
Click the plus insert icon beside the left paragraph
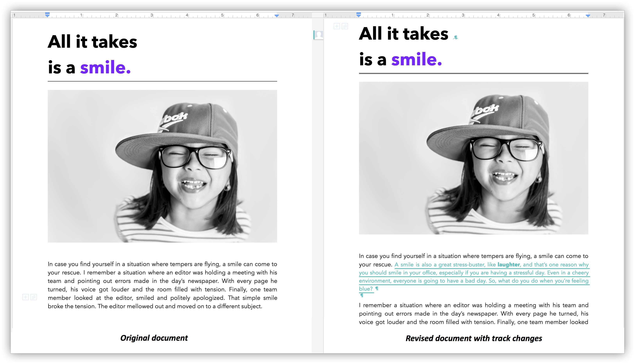coord(26,297)
